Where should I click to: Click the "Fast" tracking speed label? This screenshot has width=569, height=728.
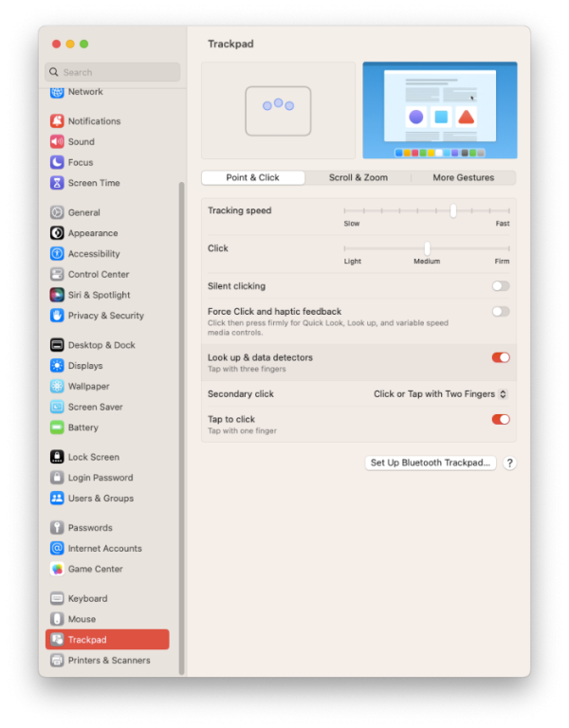tap(502, 224)
